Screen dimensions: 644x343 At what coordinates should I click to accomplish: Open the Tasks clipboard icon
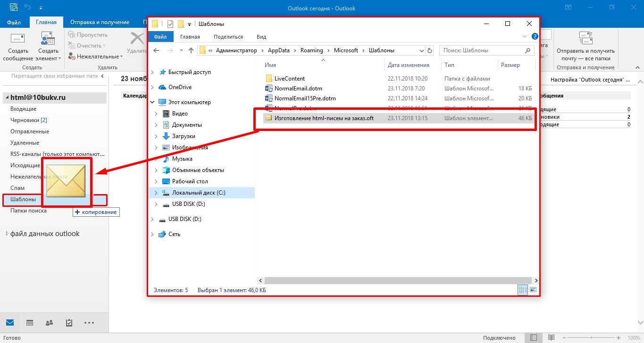[69, 323]
